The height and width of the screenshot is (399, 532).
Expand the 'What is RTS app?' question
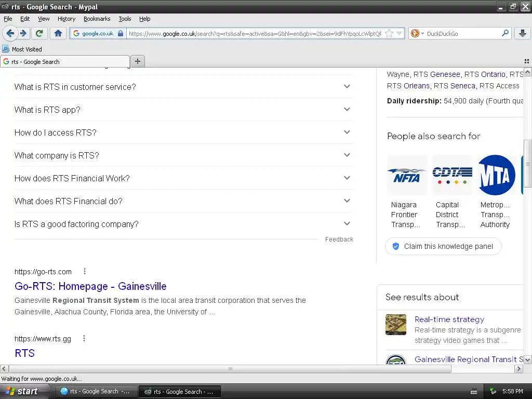[183, 110]
